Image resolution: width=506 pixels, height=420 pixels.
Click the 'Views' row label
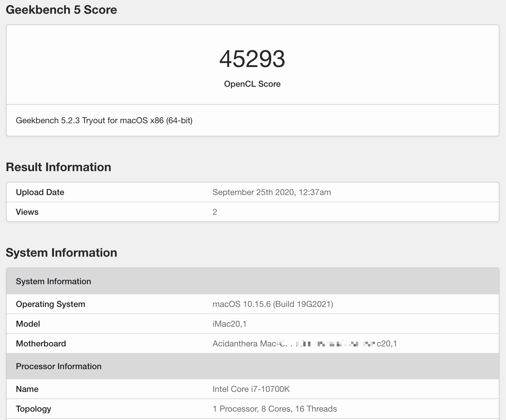(x=27, y=212)
